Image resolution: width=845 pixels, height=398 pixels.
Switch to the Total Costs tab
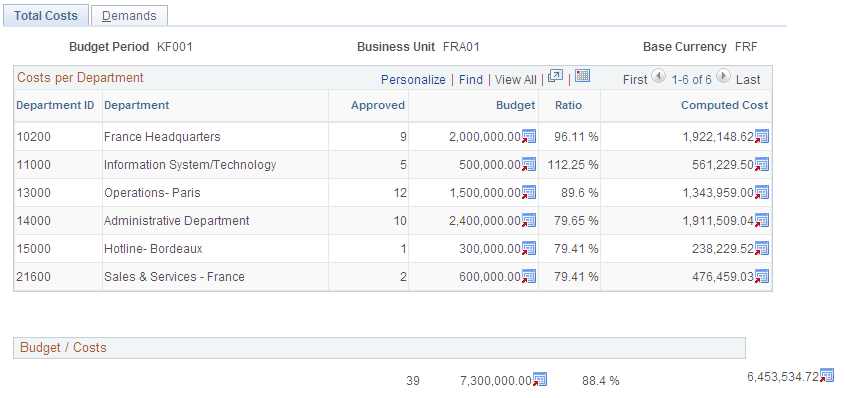point(46,16)
